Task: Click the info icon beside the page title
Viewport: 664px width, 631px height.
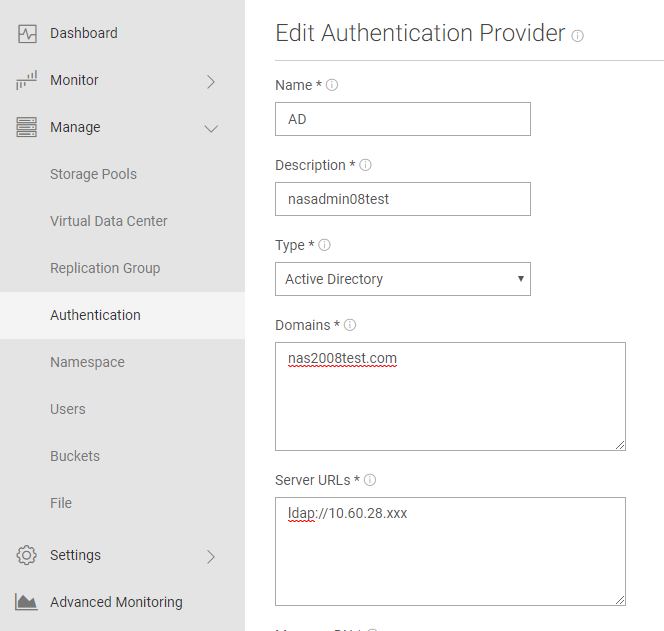Action: click(578, 36)
